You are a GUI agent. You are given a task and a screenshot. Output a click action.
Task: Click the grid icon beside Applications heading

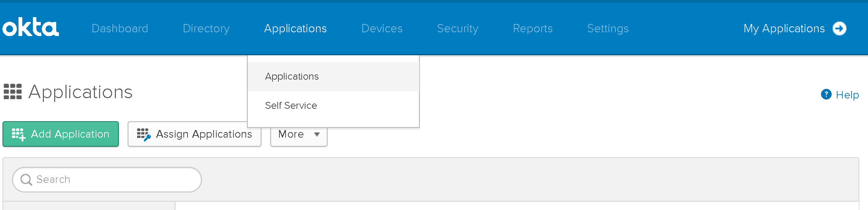13,92
